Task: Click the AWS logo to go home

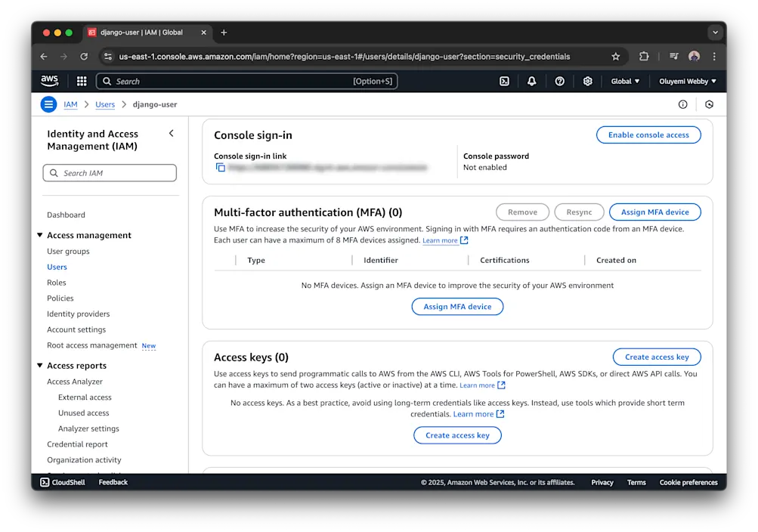Action: (x=49, y=80)
